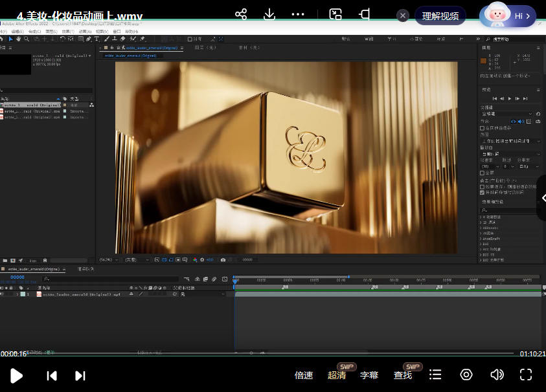
Task: Click the video progress bar
Action: (259, 353)
